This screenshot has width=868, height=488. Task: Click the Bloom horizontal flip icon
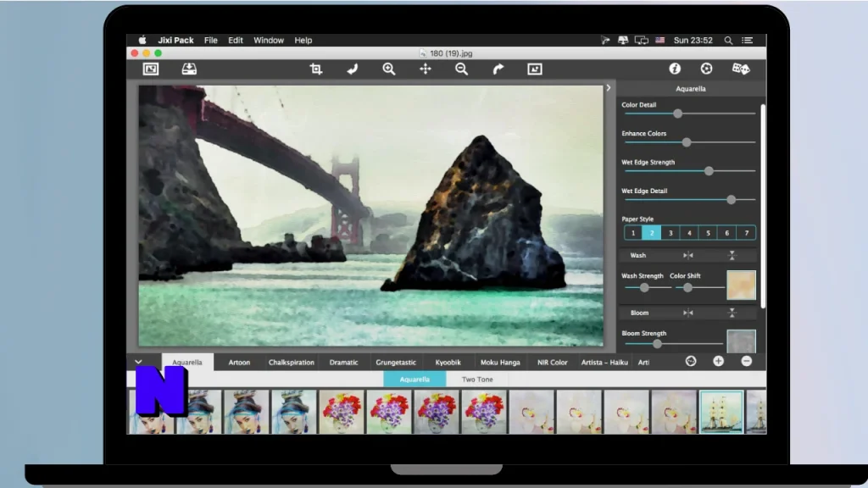click(688, 313)
